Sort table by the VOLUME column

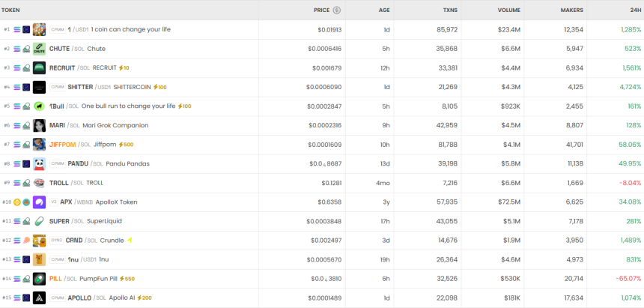pyautogui.click(x=509, y=10)
